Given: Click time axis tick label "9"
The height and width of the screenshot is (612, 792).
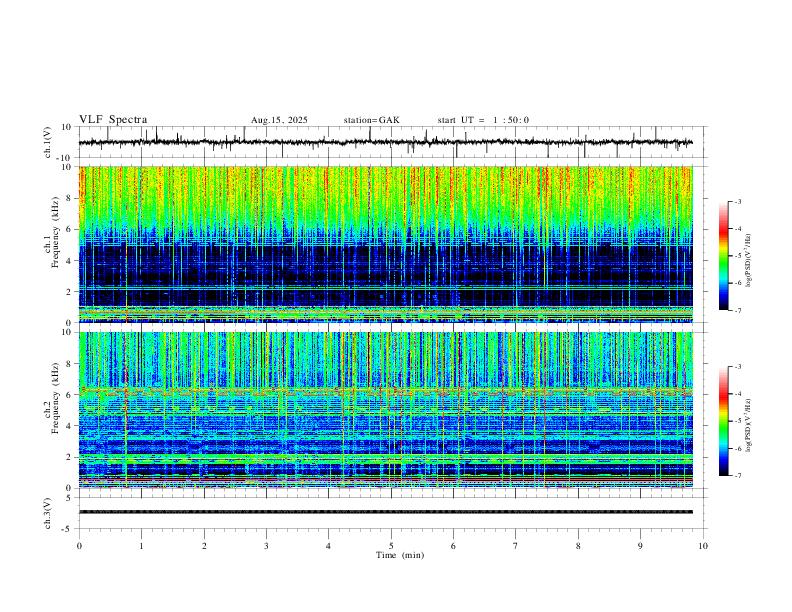Looking at the screenshot, I should (x=640, y=546).
